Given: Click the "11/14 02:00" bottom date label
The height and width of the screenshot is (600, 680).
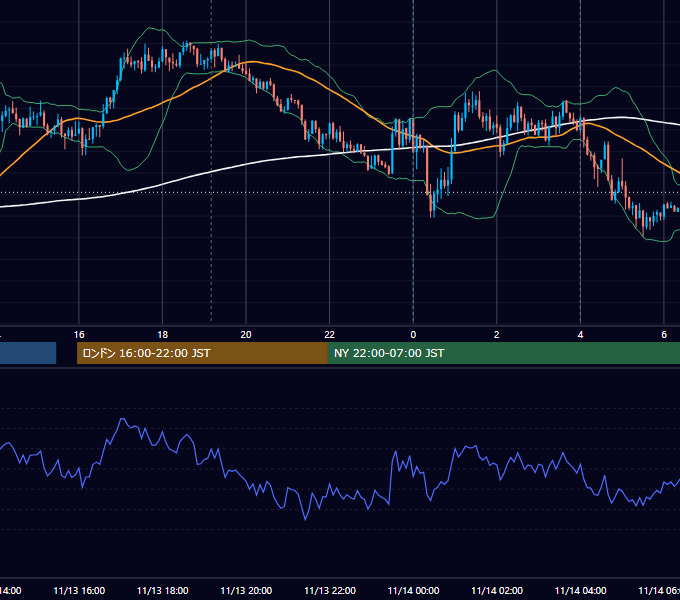Looking at the screenshot, I should 497,591.
